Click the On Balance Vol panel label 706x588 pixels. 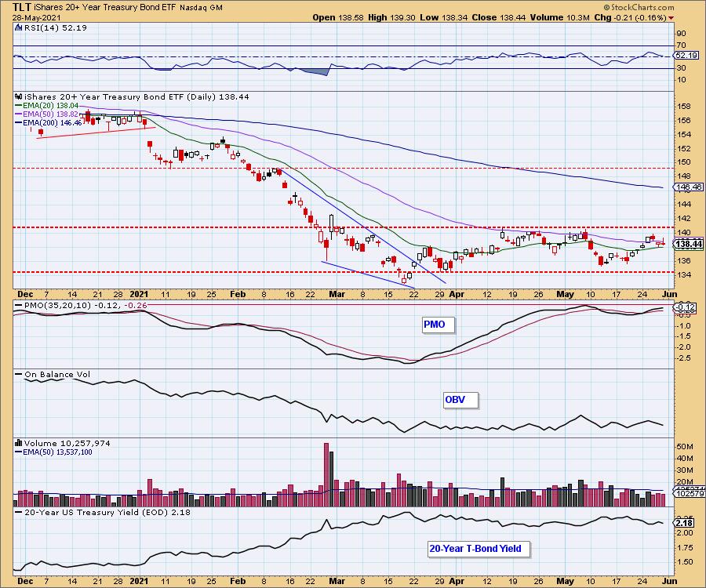pyautogui.click(x=57, y=374)
